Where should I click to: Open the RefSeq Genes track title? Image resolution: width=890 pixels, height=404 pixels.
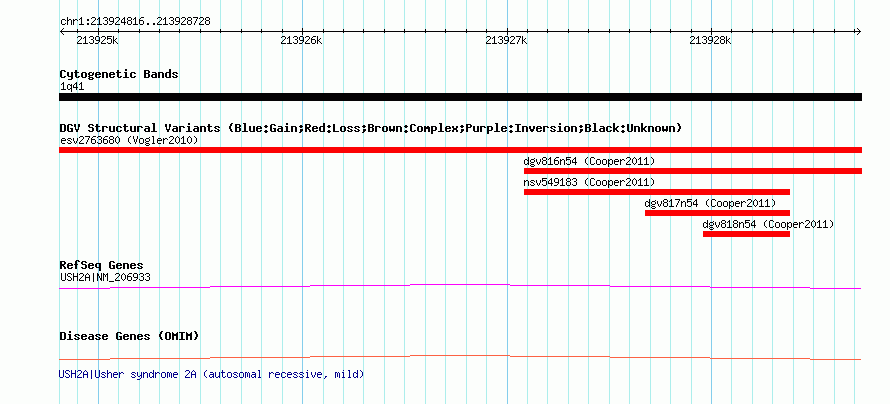pyautogui.click(x=102, y=265)
